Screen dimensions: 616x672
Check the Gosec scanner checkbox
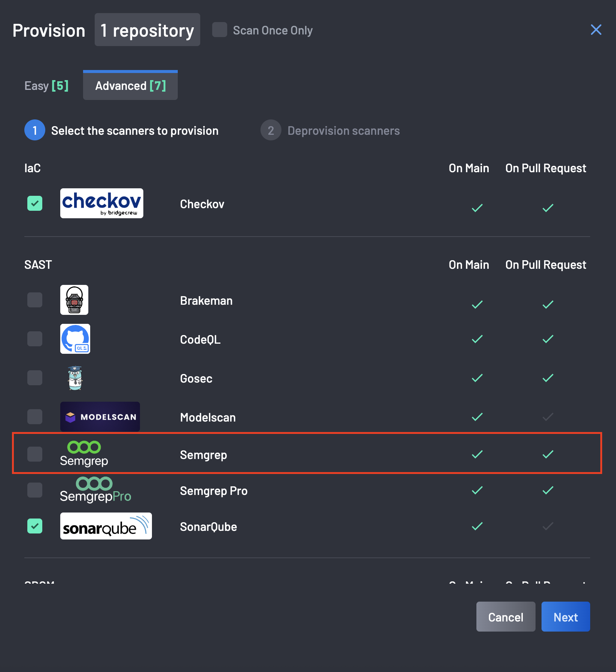click(35, 378)
